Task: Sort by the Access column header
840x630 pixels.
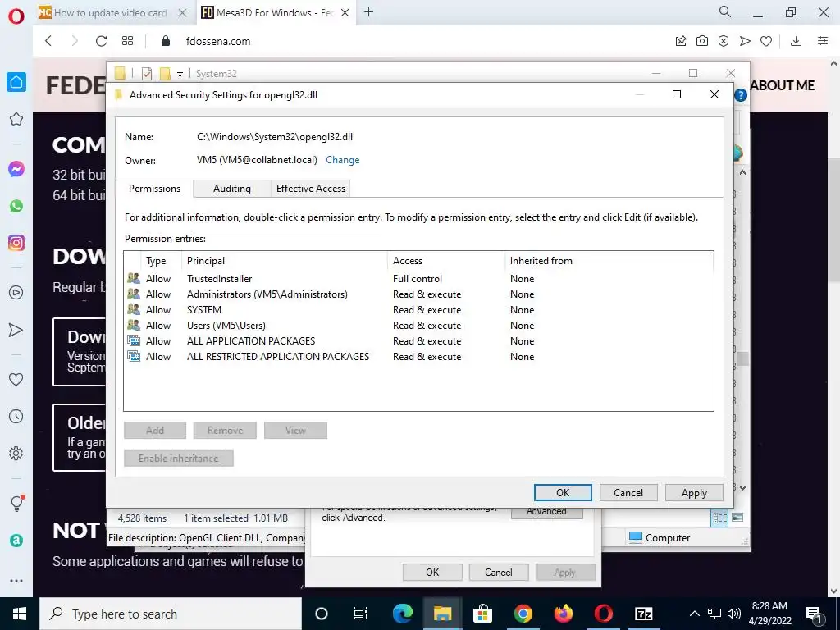Action: point(445,261)
